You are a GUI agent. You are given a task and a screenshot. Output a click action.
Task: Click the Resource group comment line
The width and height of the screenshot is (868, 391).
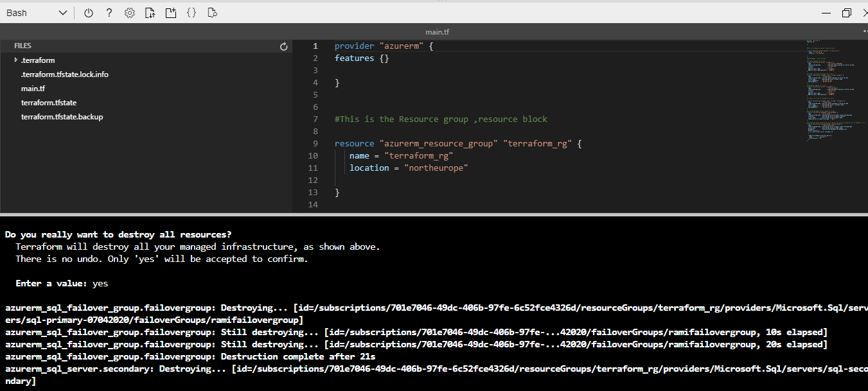click(x=441, y=119)
